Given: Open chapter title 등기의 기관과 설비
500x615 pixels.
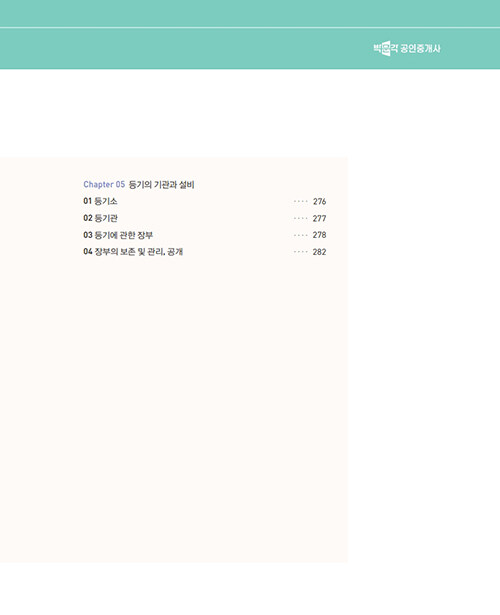Looking at the screenshot, I should (162, 184).
